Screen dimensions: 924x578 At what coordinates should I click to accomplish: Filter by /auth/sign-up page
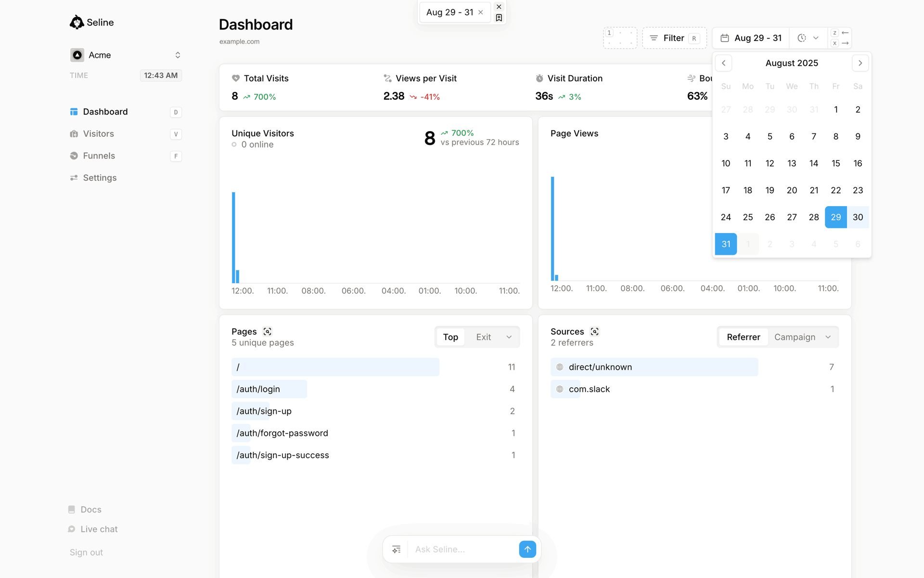375,411
